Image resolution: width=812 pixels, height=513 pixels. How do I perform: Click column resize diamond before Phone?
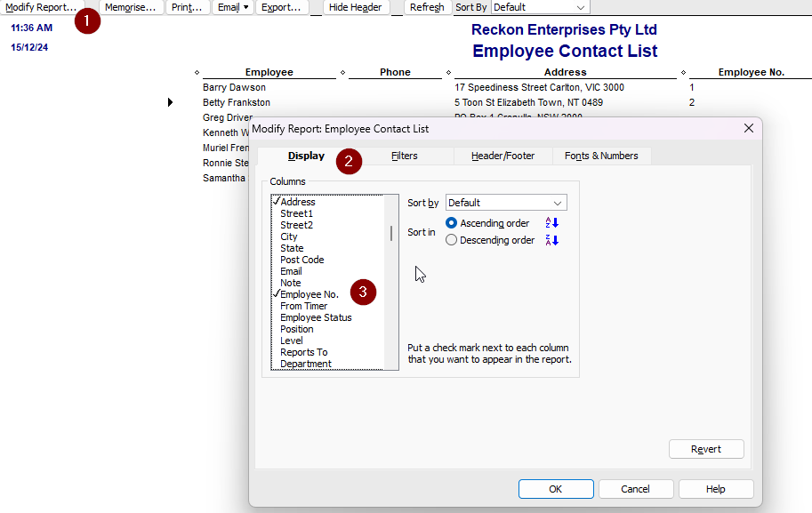[342, 73]
